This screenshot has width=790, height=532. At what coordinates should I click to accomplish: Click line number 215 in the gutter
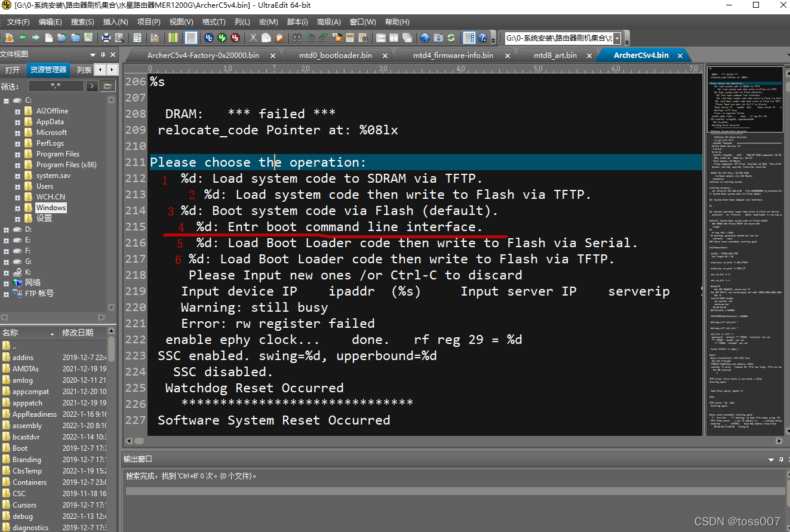(x=136, y=227)
